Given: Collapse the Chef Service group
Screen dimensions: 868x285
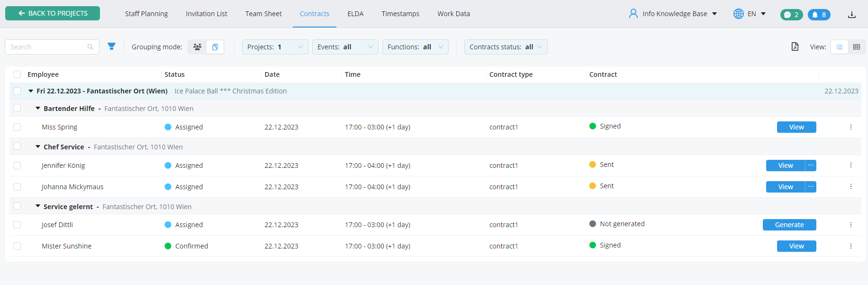Looking at the screenshot, I should pyautogui.click(x=38, y=147).
